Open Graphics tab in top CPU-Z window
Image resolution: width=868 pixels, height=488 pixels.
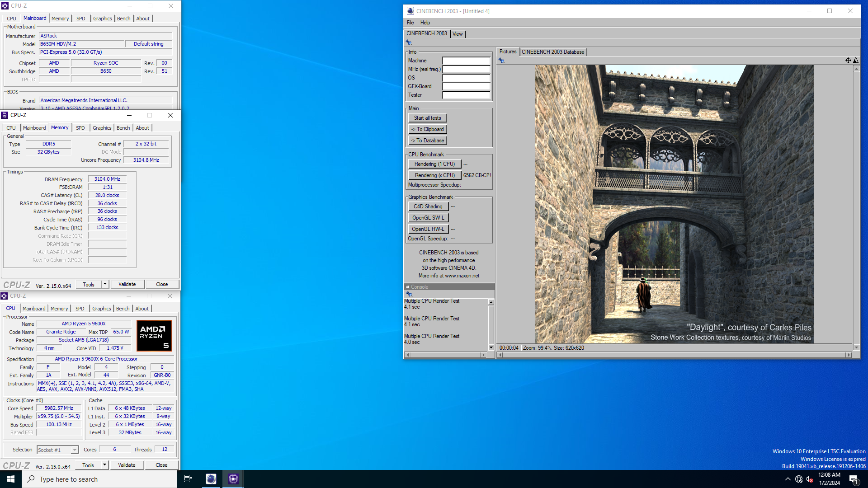[x=103, y=19]
